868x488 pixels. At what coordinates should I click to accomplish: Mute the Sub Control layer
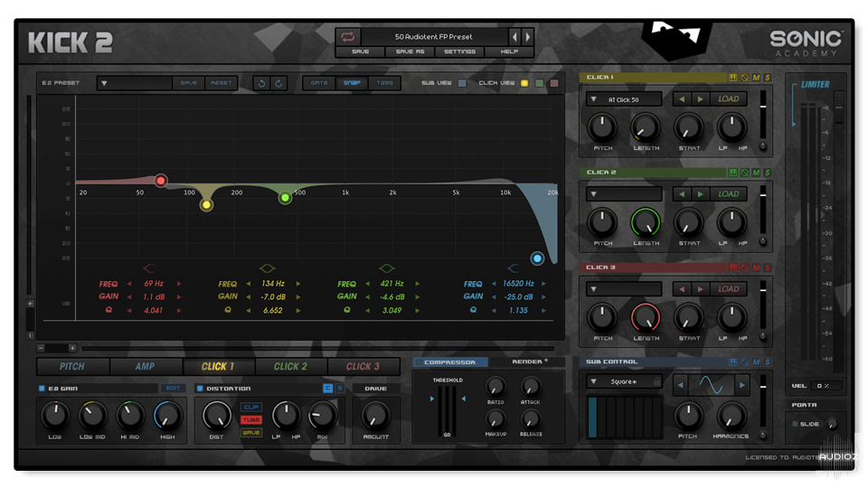point(756,362)
